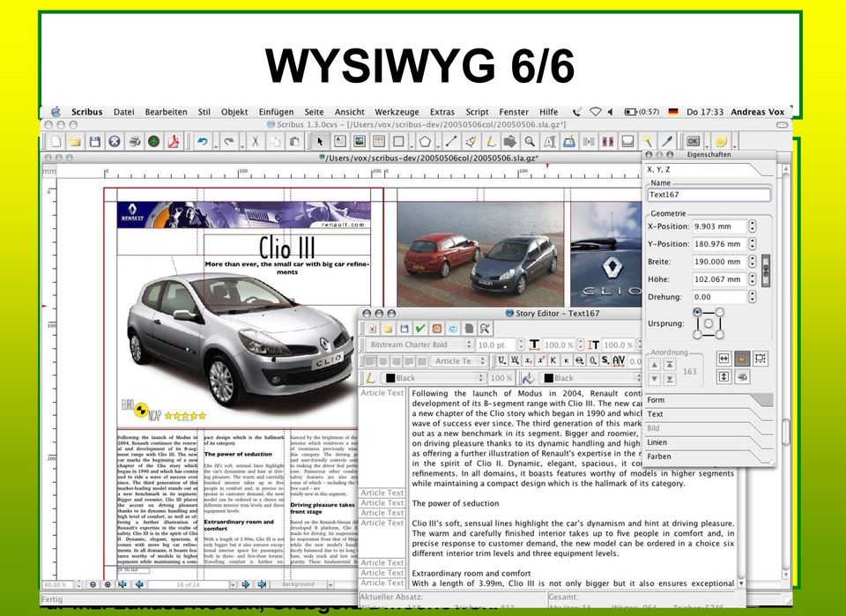Click the green Preflight Verifier icon
Screen dimensions: 846x616
coord(153,141)
